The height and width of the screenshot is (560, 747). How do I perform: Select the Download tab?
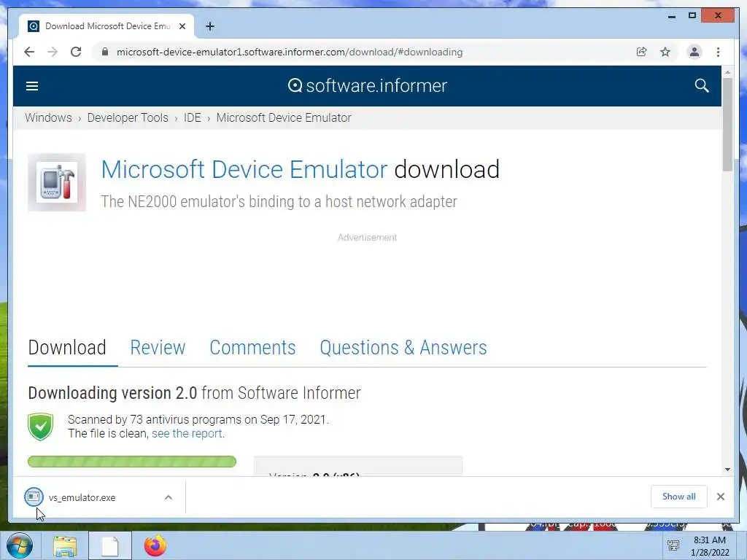coord(67,348)
